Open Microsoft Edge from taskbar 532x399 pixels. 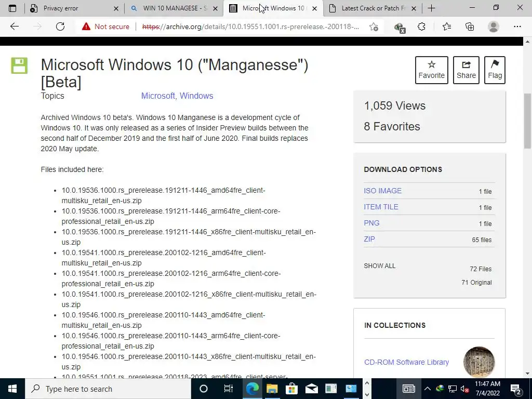click(252, 389)
